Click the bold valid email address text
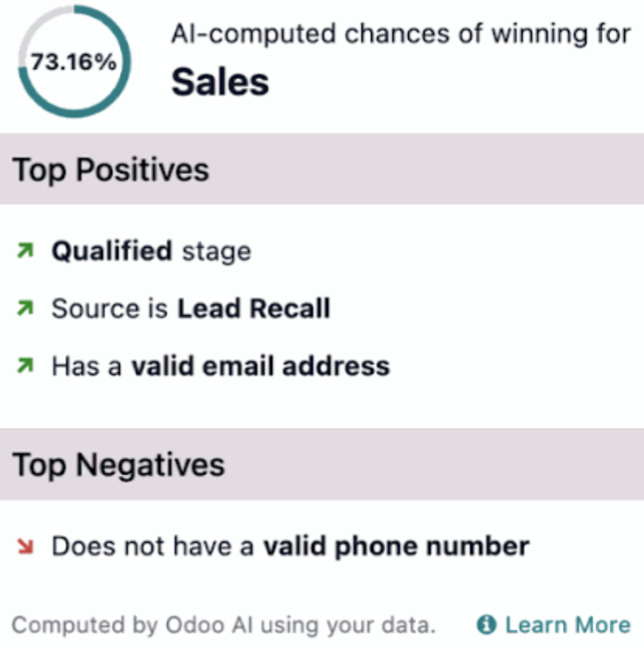 point(260,366)
